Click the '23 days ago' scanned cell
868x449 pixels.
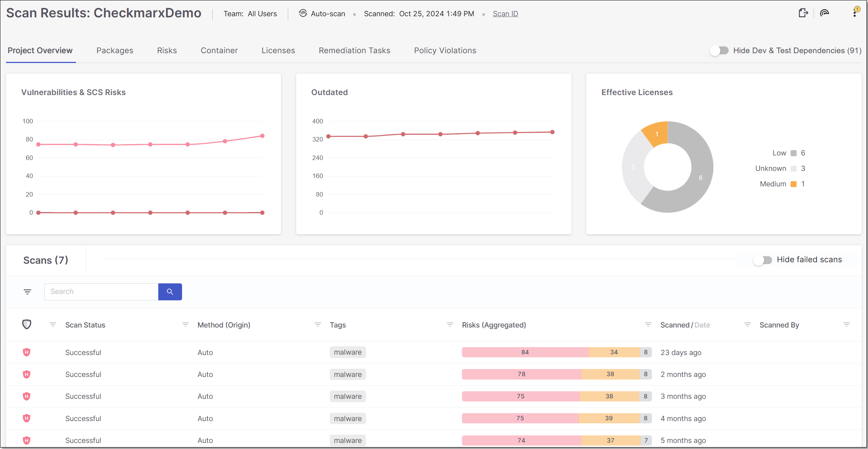(x=681, y=352)
